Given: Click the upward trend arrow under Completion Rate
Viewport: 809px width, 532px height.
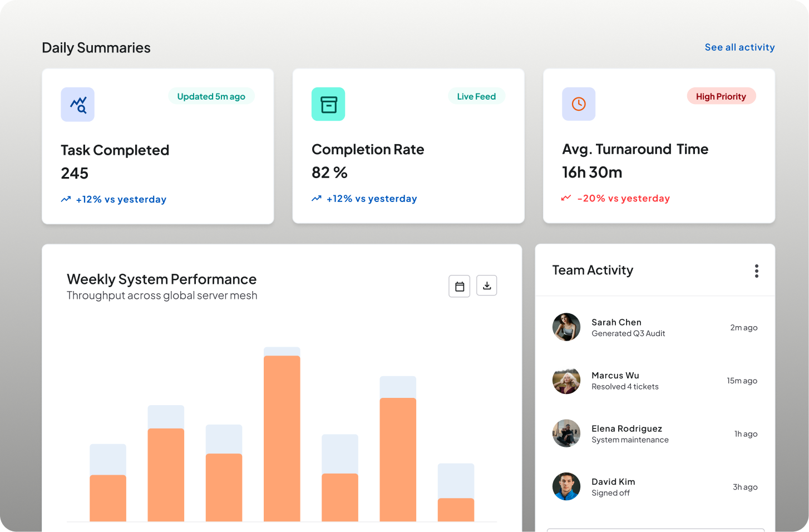Looking at the screenshot, I should [x=317, y=199].
